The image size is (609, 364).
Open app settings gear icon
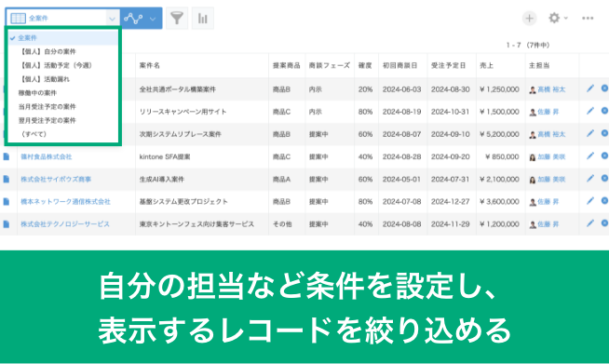tap(554, 18)
